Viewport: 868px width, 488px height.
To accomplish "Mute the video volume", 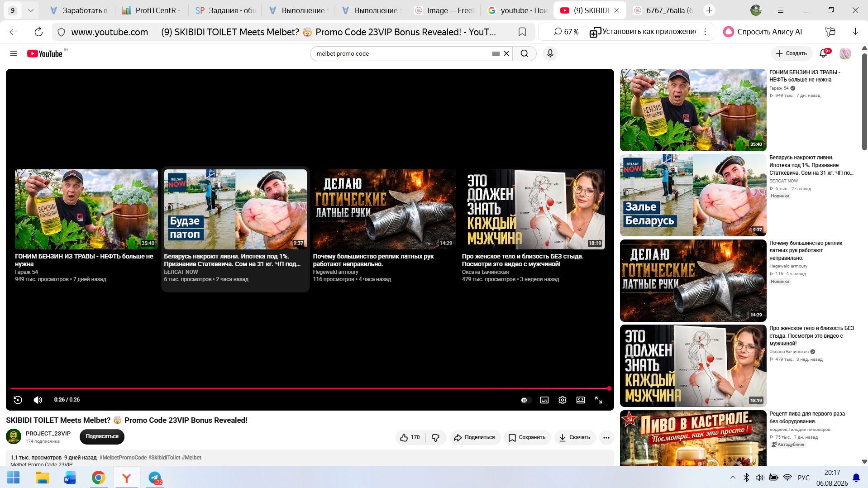I will [38, 400].
